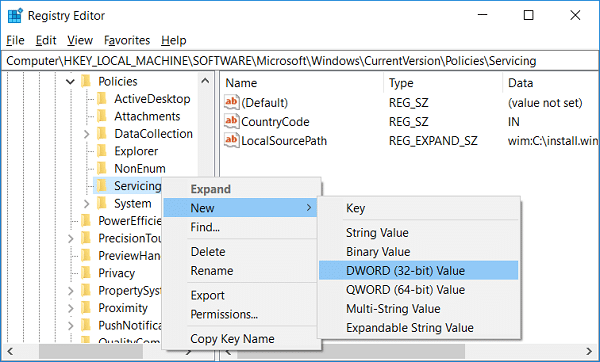This screenshot has width=600, height=362.
Task: Click the tree pane scroll-up arrow
Action: (205, 81)
